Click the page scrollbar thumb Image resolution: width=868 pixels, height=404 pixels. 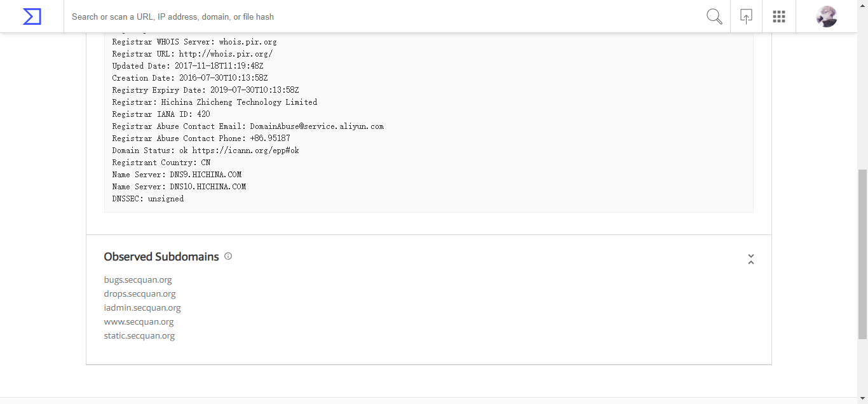[862, 254]
